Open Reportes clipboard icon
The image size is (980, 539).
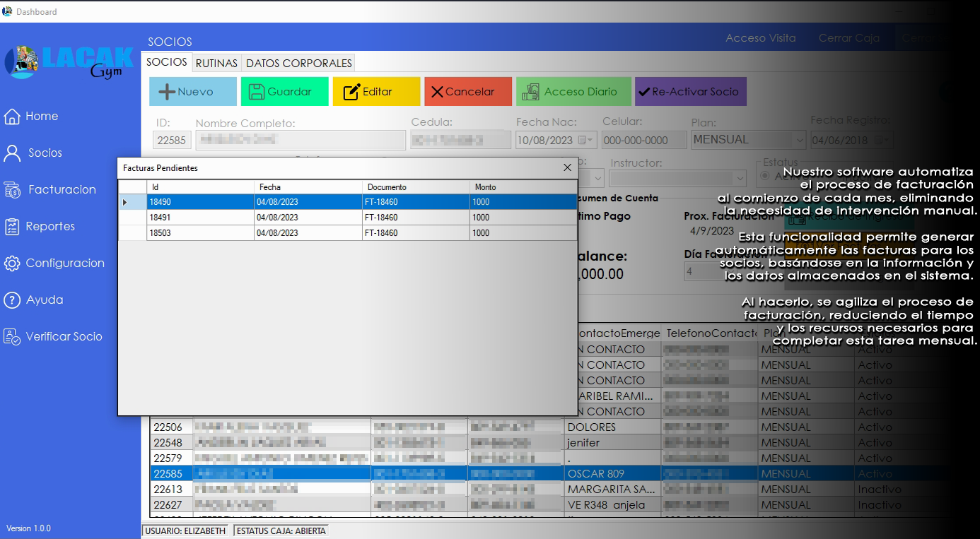coord(12,227)
